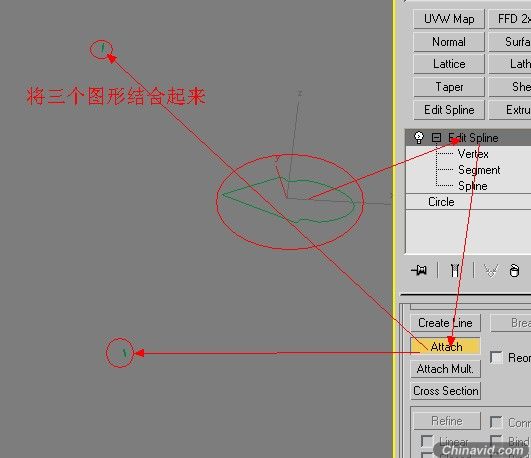Click the Create Line button
The image size is (531, 458).
[446, 323]
